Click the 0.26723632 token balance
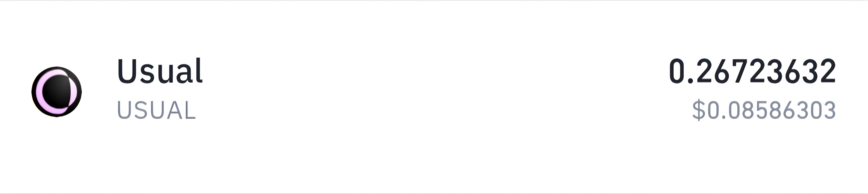This screenshot has height=194, width=868. [x=752, y=71]
